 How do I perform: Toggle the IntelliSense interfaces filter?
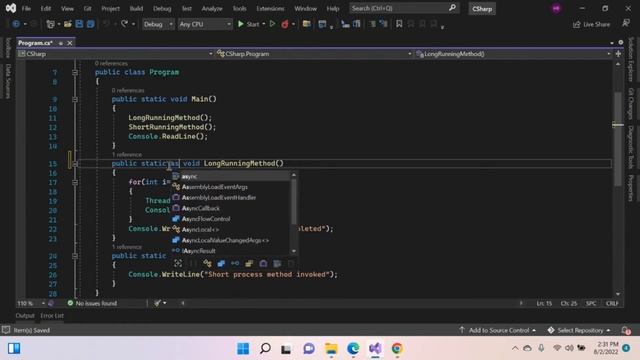point(235,263)
